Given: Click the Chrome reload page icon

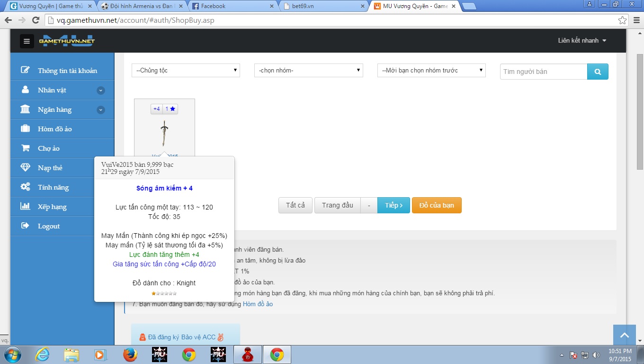Looking at the screenshot, I should point(36,20).
